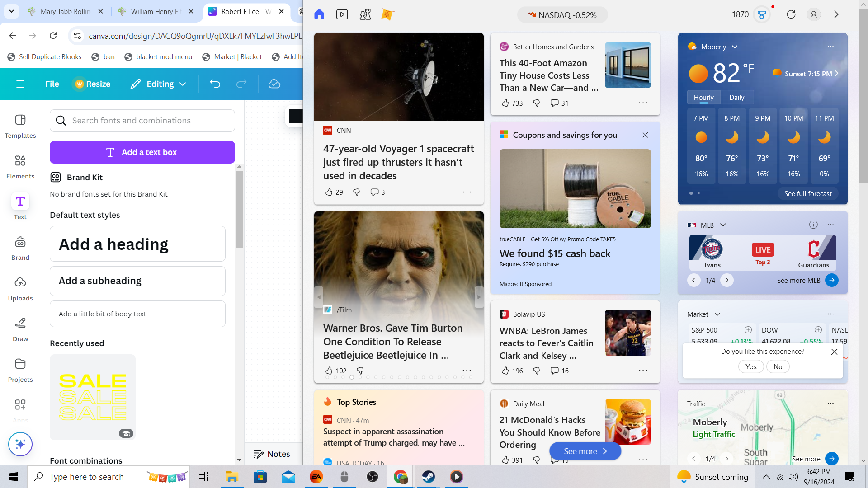Open the File menu in Canva
Image resolution: width=868 pixels, height=488 pixels.
pyautogui.click(x=52, y=84)
